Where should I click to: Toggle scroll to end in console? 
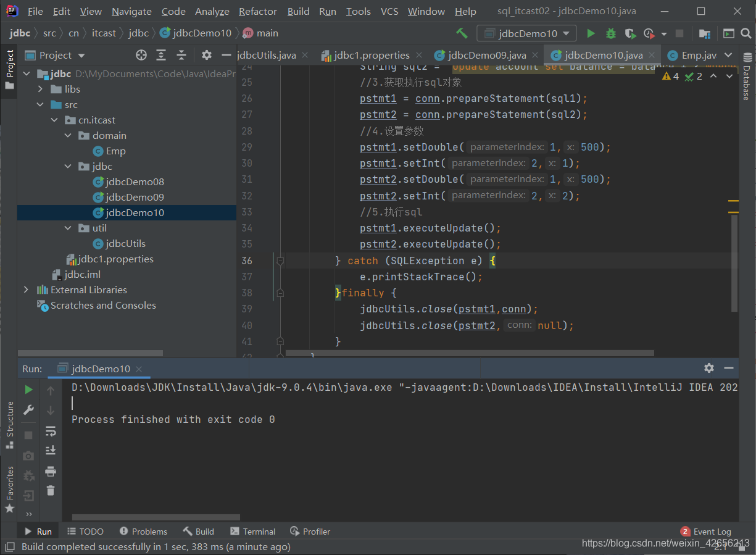[51, 451]
